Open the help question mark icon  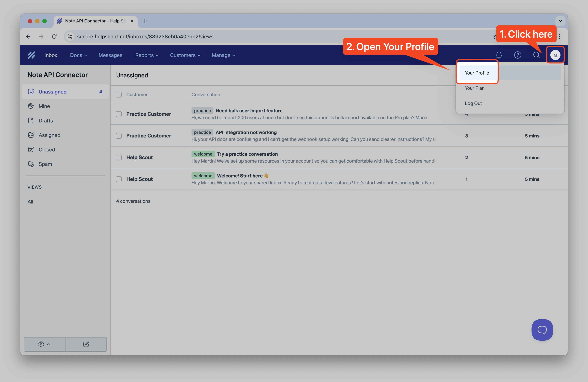pyautogui.click(x=518, y=55)
